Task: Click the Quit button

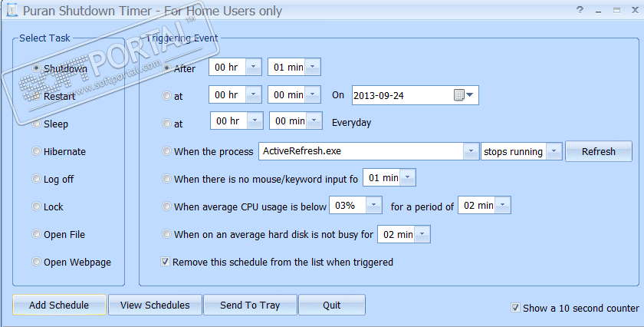Action: click(x=332, y=305)
